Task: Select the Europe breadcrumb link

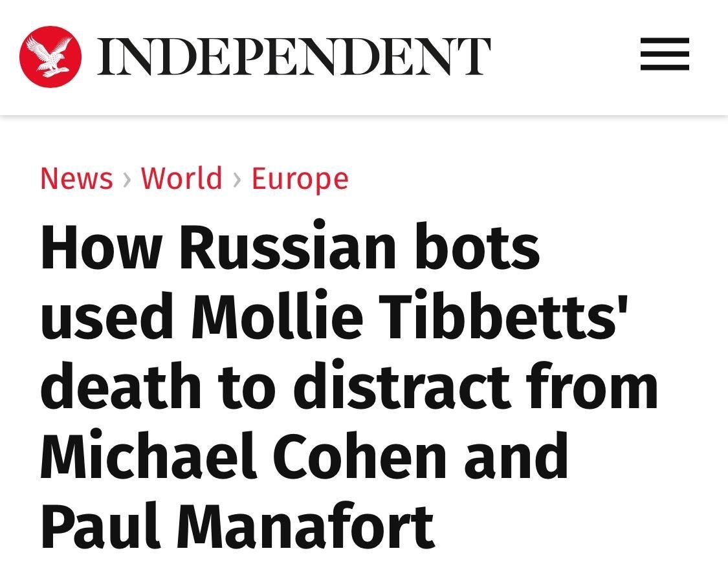Action: [x=300, y=180]
